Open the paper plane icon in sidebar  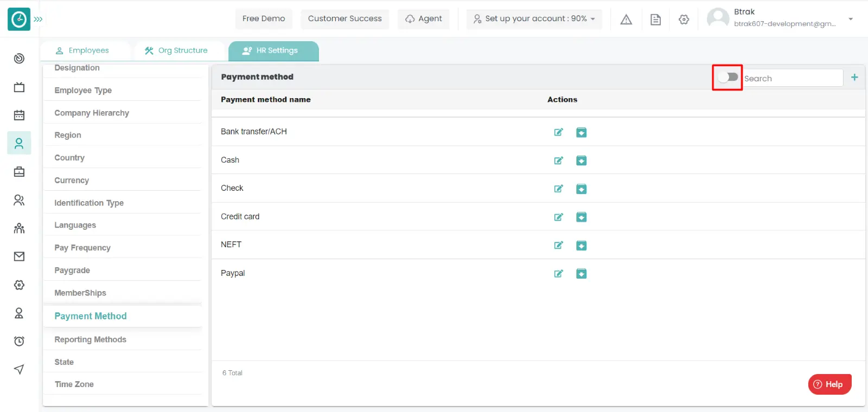coord(19,369)
